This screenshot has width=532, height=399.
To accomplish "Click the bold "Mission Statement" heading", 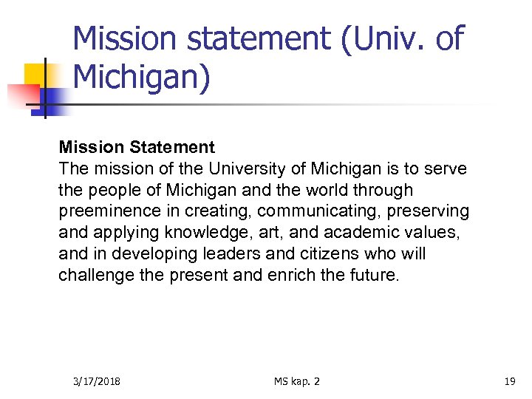I will [137, 147].
